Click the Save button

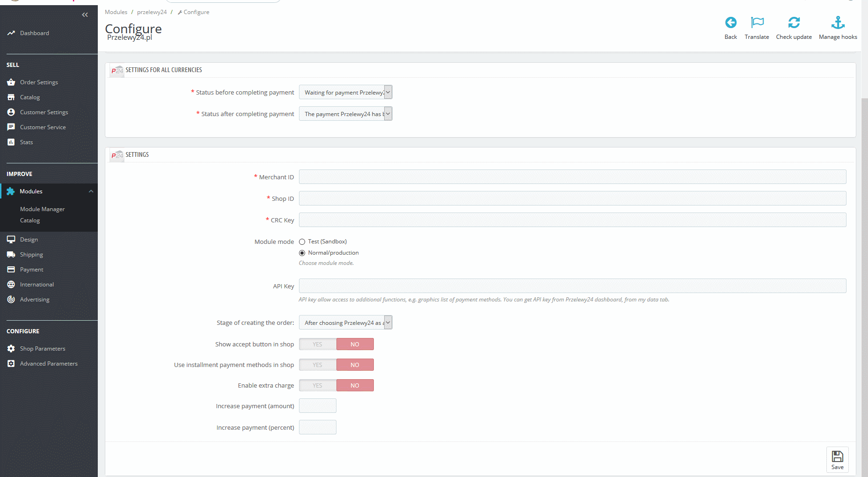tap(837, 459)
